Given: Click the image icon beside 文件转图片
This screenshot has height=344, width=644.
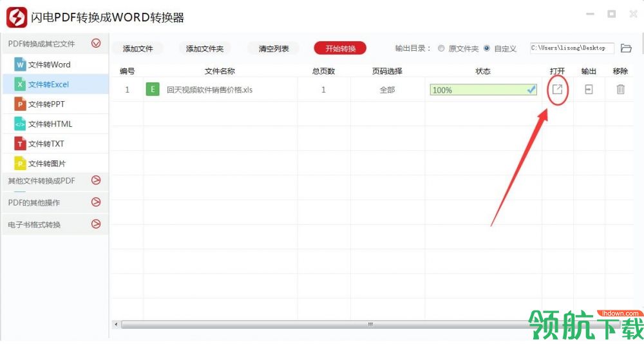Looking at the screenshot, I should click(x=20, y=163).
